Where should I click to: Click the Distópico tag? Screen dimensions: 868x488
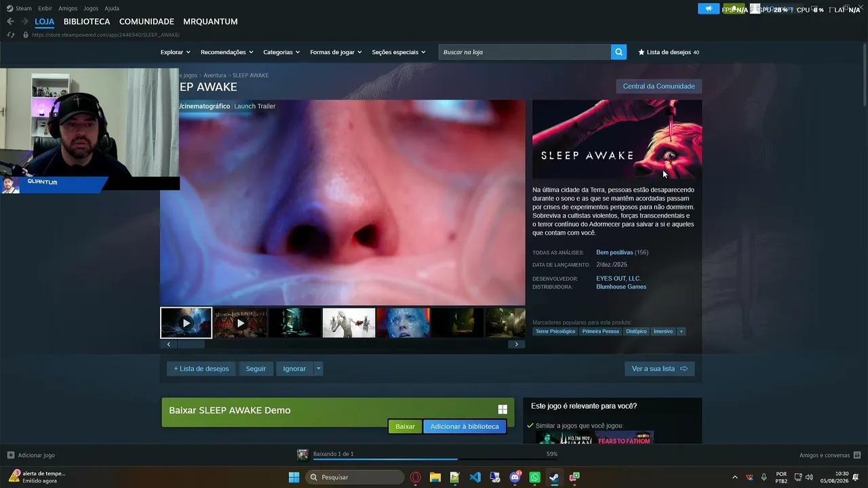(637, 331)
